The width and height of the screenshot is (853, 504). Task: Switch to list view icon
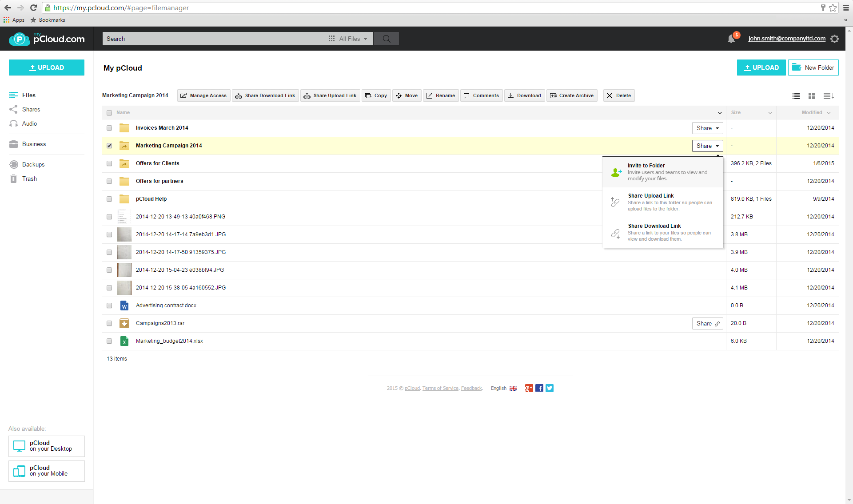(x=796, y=96)
